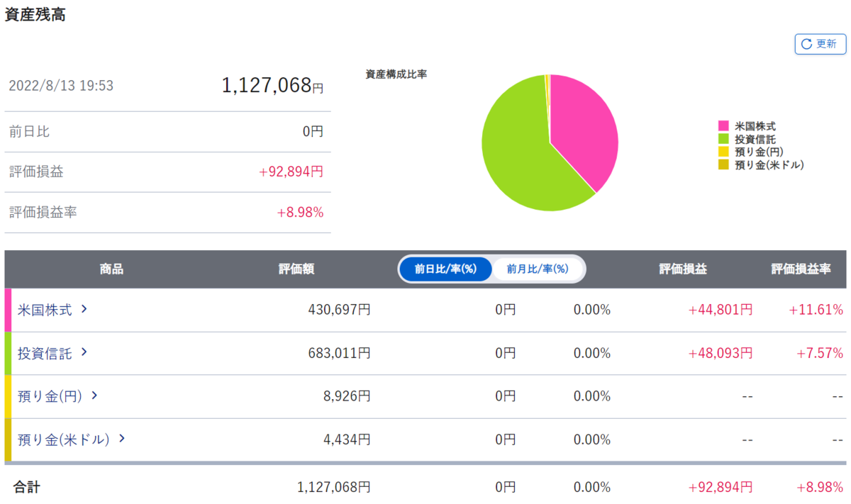
Task: Expand the 米国株式 row chevron
Action: pyautogui.click(x=84, y=309)
